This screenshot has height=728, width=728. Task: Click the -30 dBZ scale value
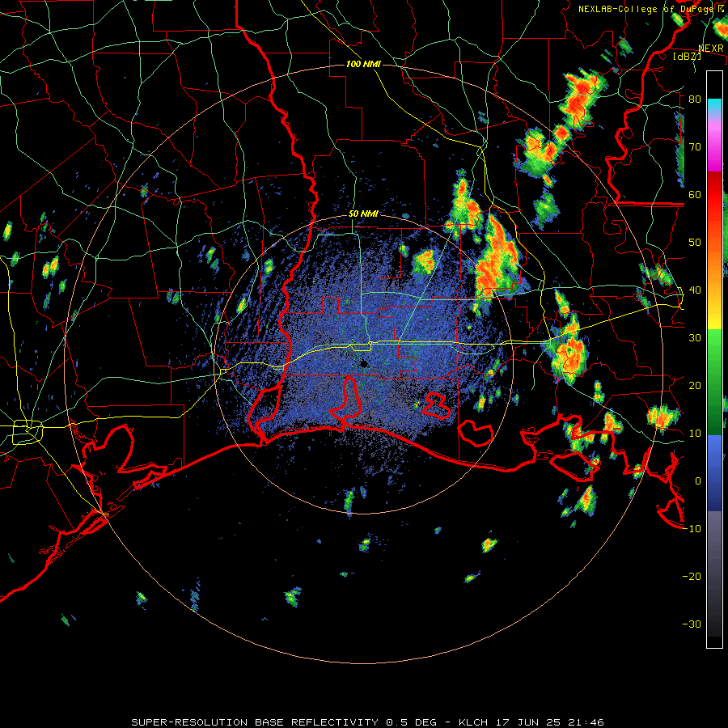coord(692,624)
